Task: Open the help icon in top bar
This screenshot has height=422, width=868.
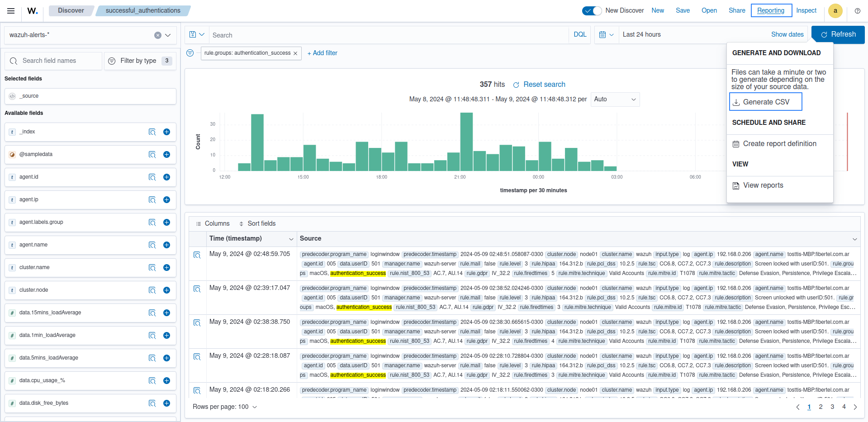Action: point(857,11)
